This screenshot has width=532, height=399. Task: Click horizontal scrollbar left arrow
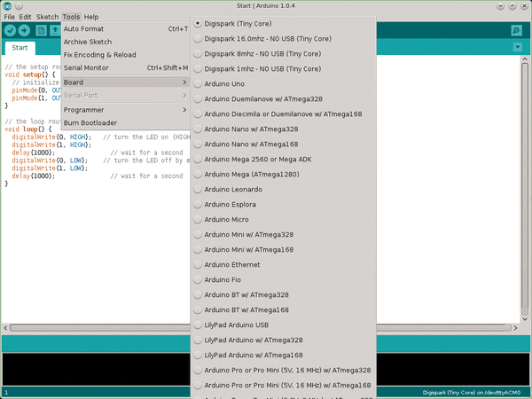click(5, 328)
